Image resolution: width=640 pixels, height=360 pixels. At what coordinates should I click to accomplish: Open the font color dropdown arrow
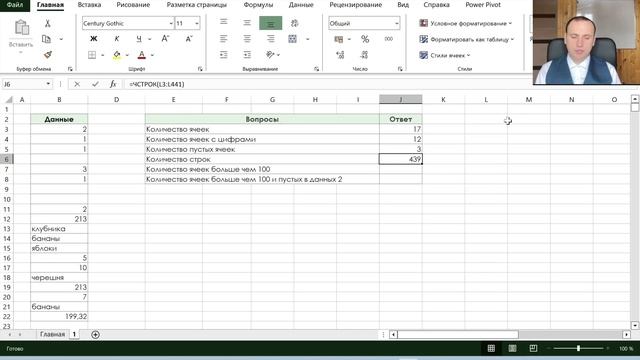pyautogui.click(x=152, y=55)
